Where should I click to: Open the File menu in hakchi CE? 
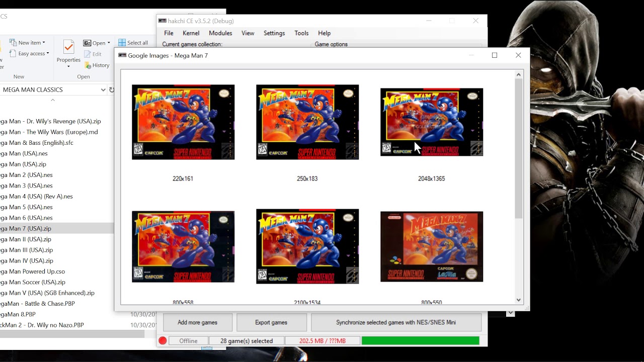coord(169,33)
